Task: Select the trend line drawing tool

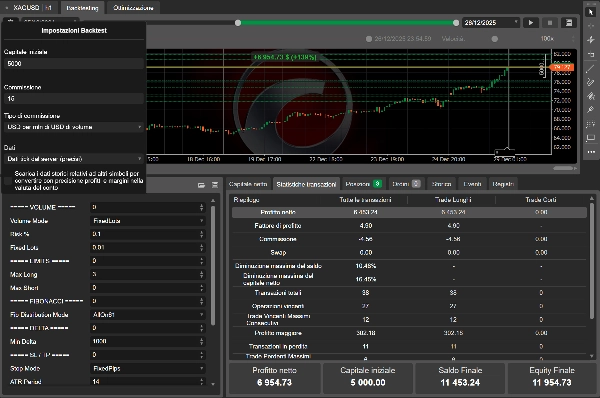Action: [591, 69]
